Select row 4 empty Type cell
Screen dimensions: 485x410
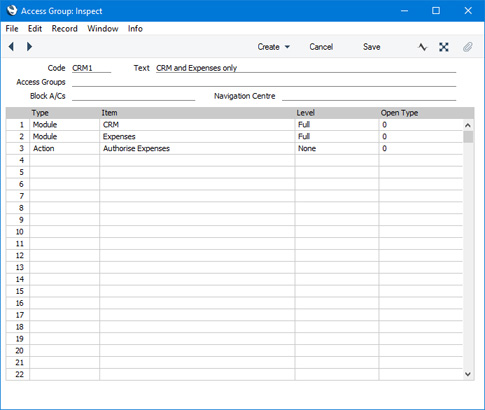pos(64,160)
